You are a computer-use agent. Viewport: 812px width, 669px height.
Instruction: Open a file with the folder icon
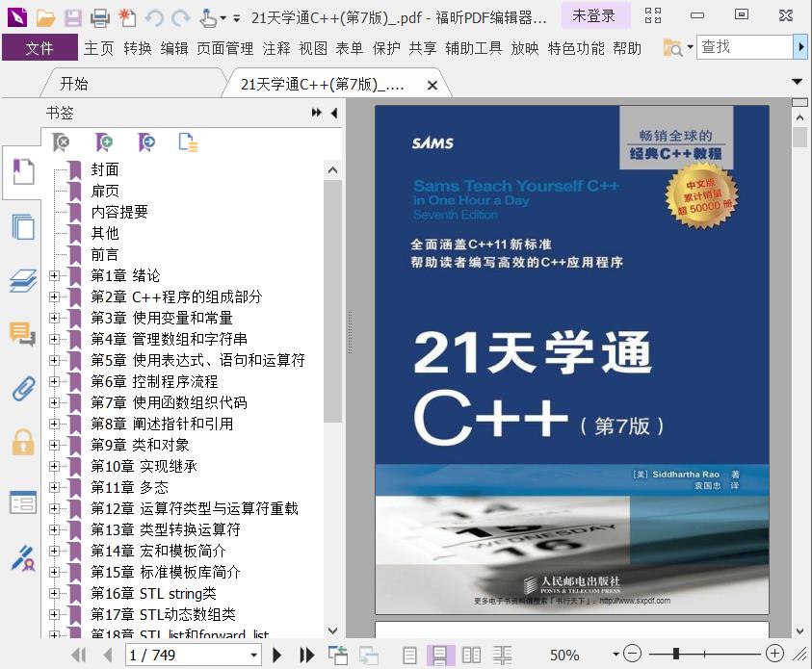(x=45, y=18)
